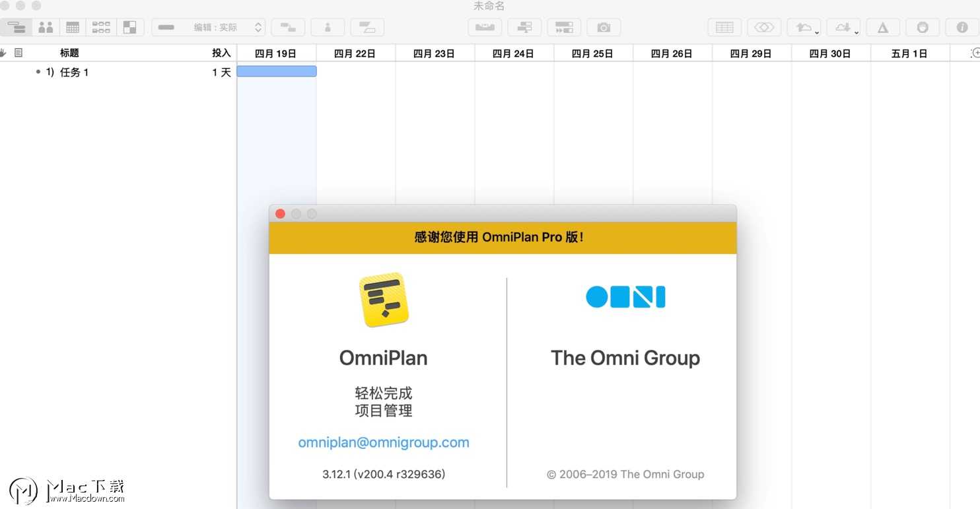This screenshot has width=980, height=509.
Task: Click the version text 3.12.1
Action: pos(384,474)
